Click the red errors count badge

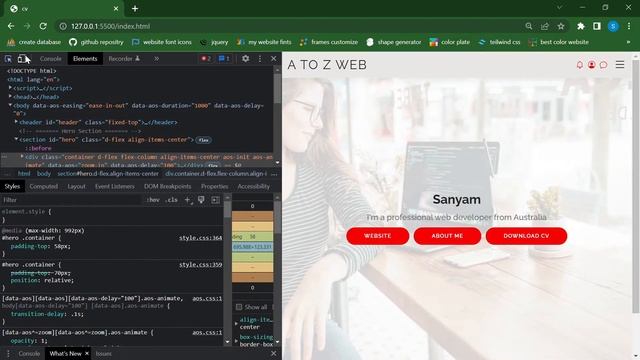point(206,59)
